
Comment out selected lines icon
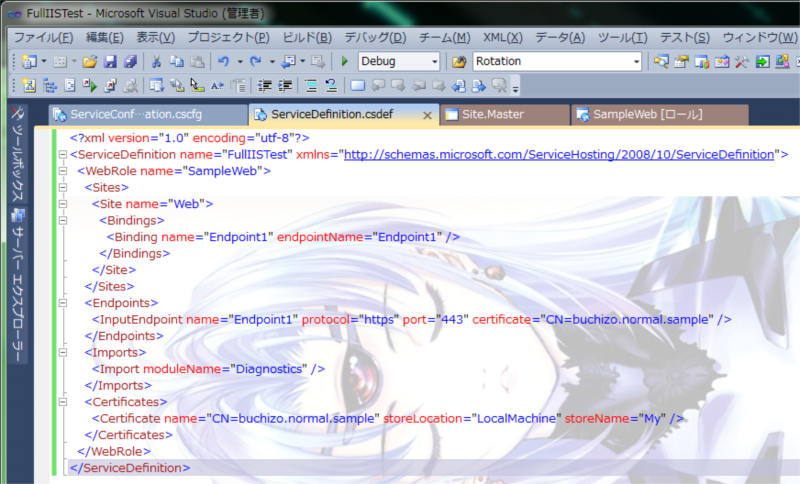311,86
